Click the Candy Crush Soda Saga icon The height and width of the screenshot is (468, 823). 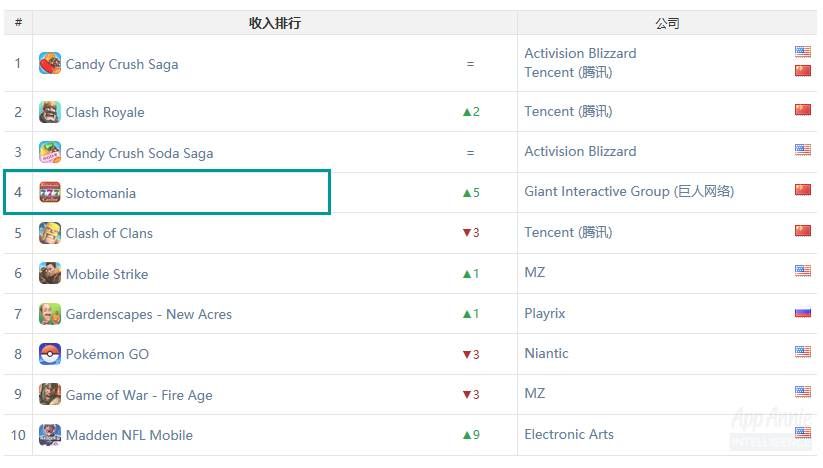click(x=50, y=153)
